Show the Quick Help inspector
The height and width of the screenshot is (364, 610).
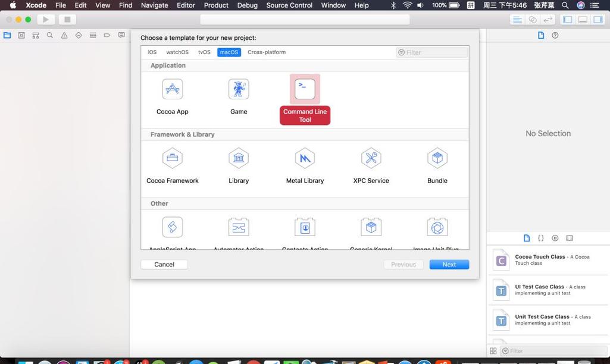tap(555, 36)
